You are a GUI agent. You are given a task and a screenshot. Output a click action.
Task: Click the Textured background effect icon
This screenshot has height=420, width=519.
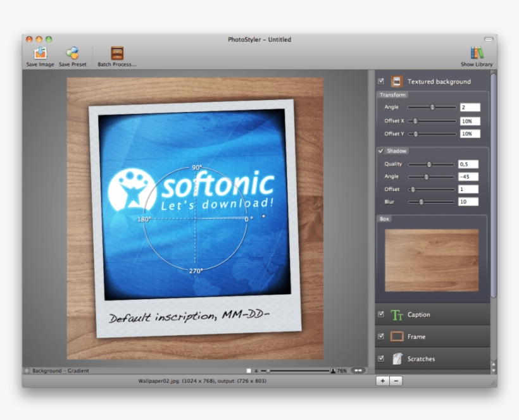point(397,82)
